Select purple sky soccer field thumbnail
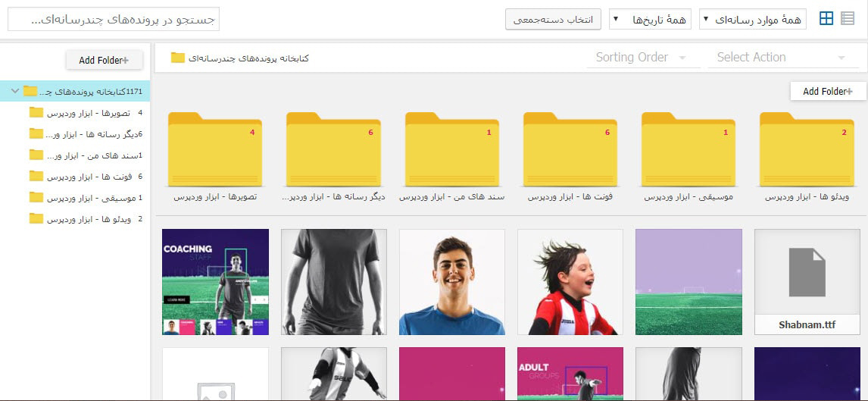Viewport: 868px width, 401px height. tap(688, 282)
